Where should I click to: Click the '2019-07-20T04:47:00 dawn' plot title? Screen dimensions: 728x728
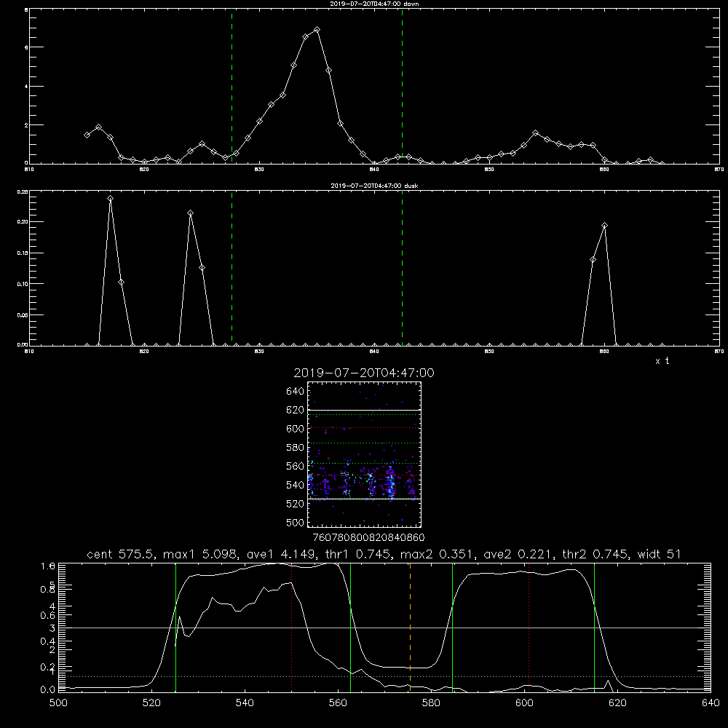pos(374,4)
